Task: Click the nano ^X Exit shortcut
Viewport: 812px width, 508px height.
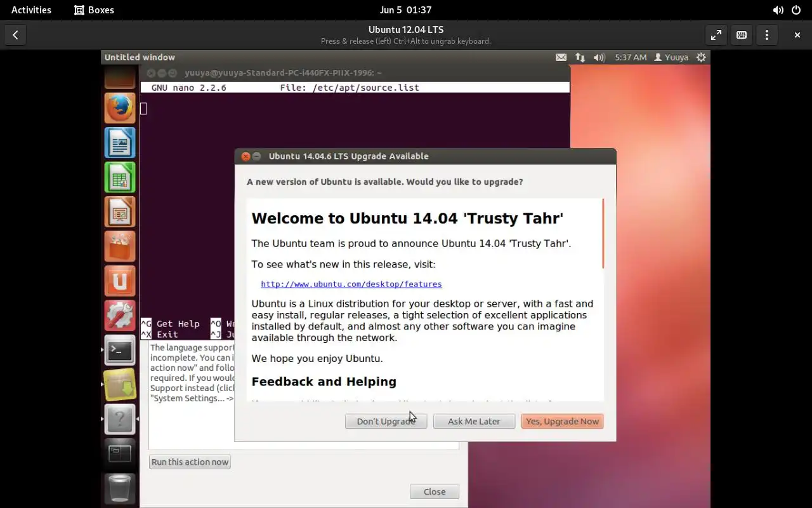Action: tap(159, 335)
